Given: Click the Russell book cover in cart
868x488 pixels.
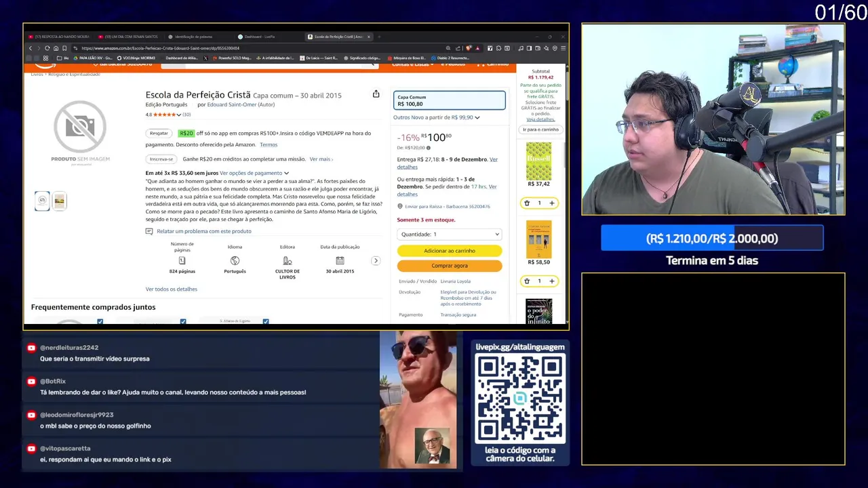Looking at the screenshot, I should (x=539, y=161).
